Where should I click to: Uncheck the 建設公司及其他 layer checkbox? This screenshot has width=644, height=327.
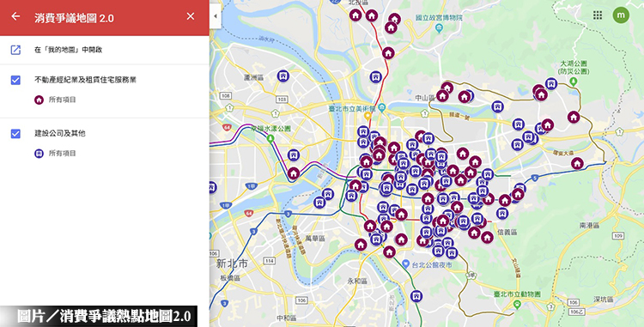(15, 134)
